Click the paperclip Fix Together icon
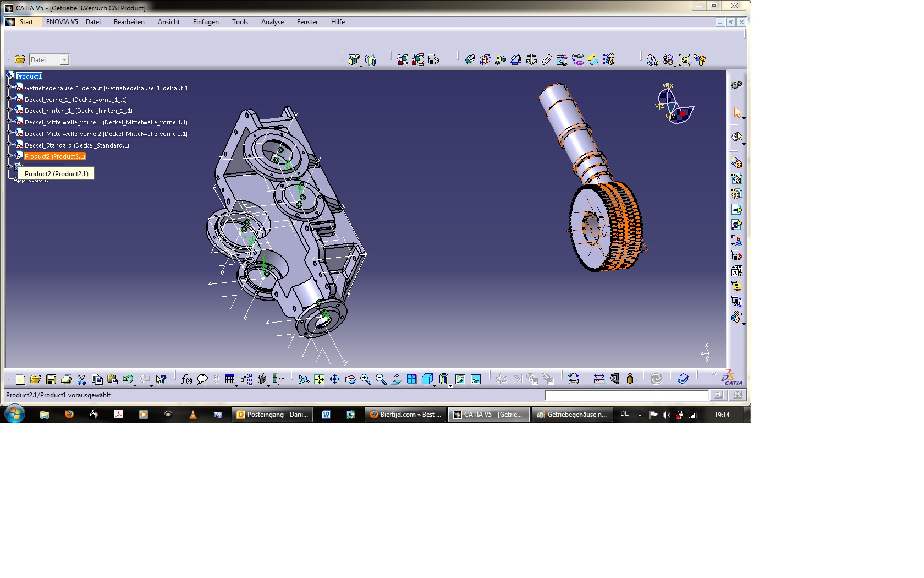Image resolution: width=924 pixels, height=578 pixels. [547, 59]
